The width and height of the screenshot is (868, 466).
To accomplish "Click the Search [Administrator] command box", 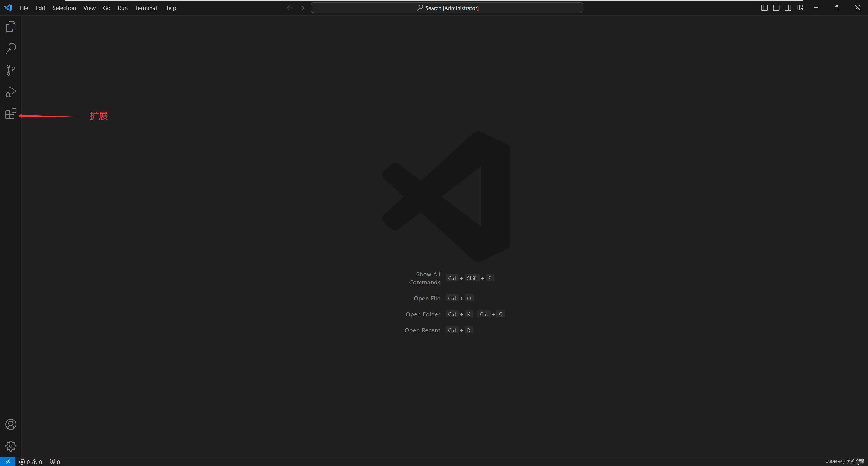I will coord(447,8).
